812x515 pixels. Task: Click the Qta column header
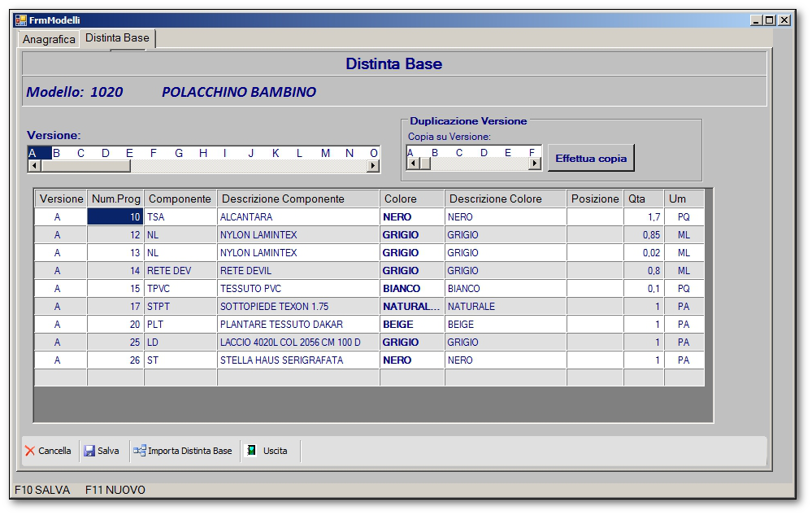pyautogui.click(x=644, y=199)
